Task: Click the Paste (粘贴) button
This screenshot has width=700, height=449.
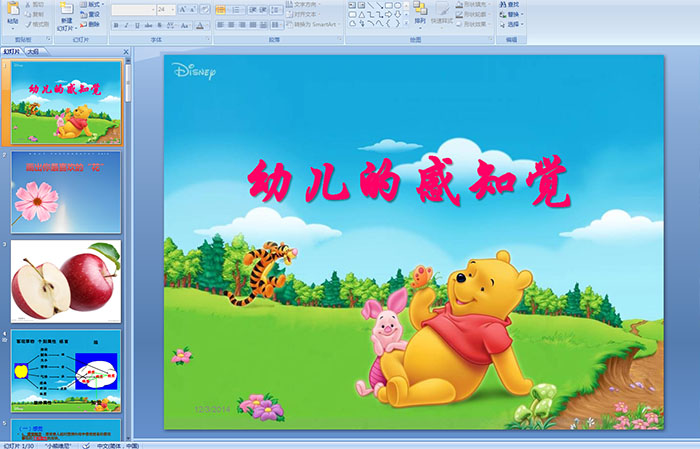Action: click(x=12, y=14)
